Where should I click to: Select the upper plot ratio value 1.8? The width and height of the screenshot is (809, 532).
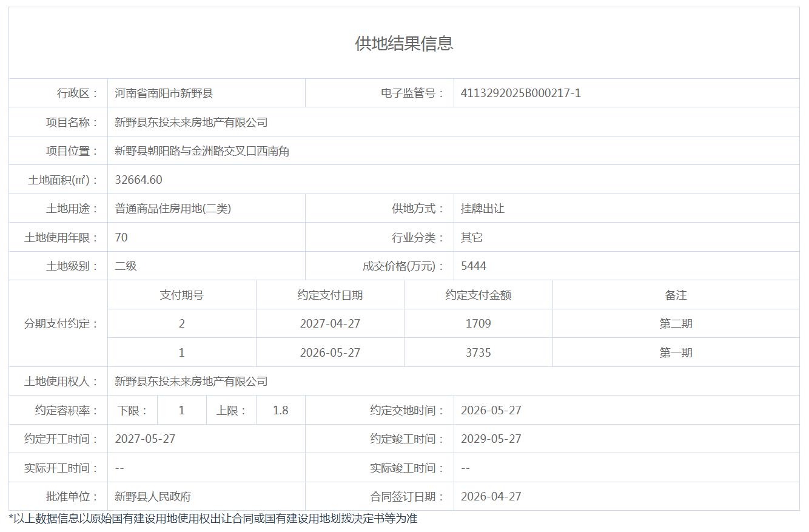tap(280, 411)
